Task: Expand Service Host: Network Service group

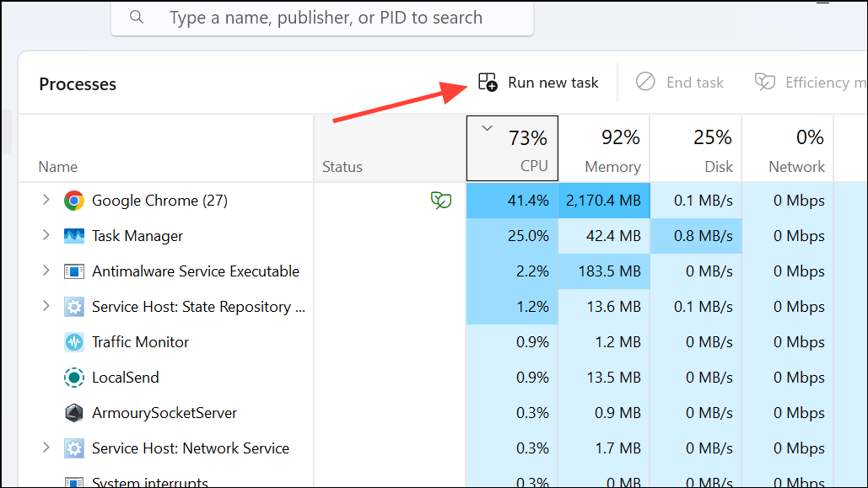Action: (46, 448)
